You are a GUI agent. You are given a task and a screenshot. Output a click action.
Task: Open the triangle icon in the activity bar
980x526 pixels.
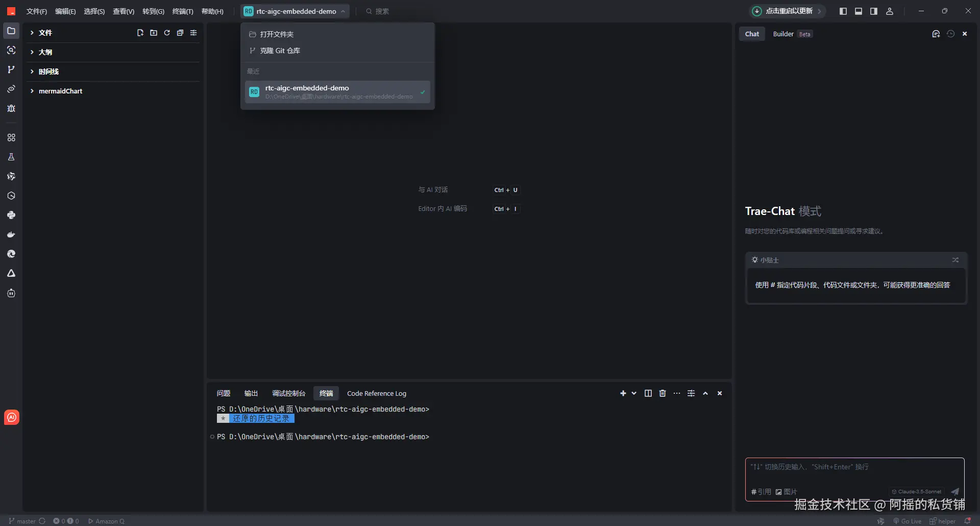11,273
